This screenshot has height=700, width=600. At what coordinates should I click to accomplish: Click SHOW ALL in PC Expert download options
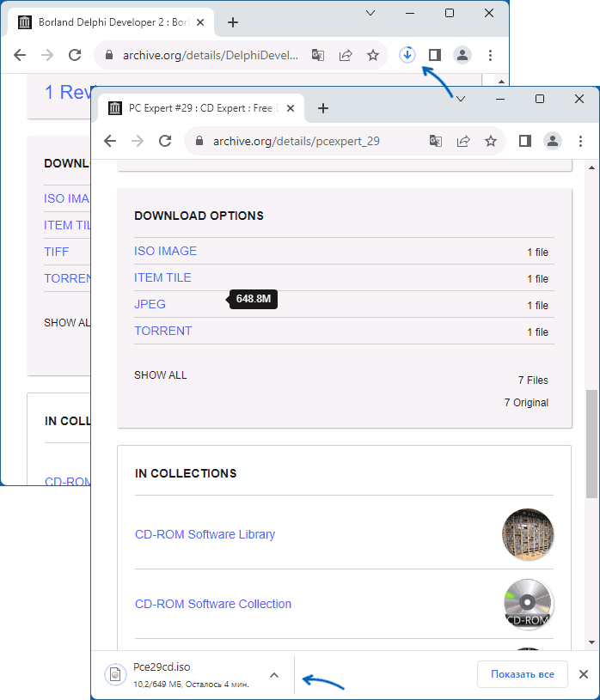(161, 375)
